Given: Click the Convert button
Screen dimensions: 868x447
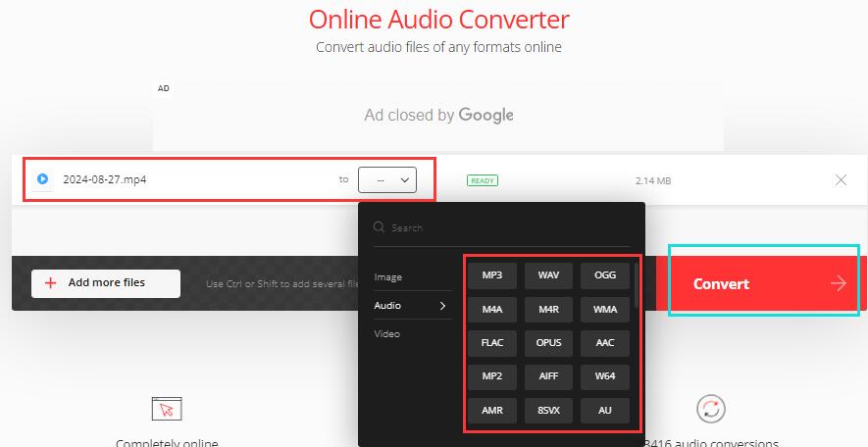Looking at the screenshot, I should point(761,283).
